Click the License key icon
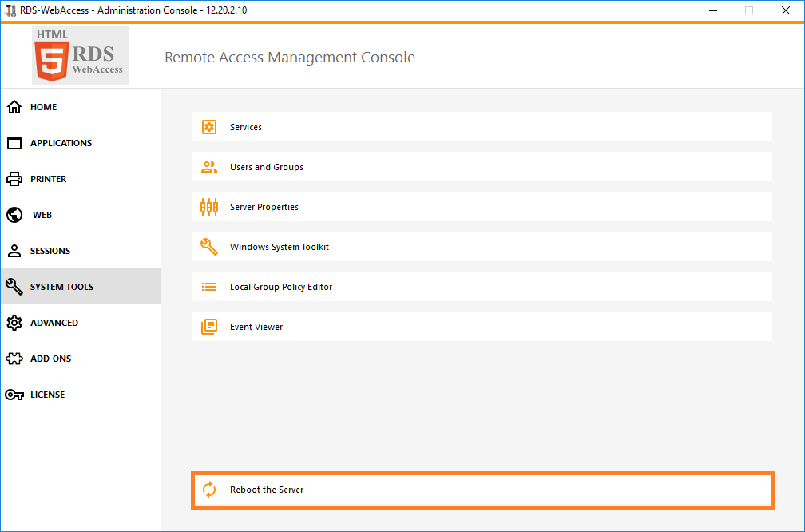Screen dimensions: 805x532 click(14, 395)
